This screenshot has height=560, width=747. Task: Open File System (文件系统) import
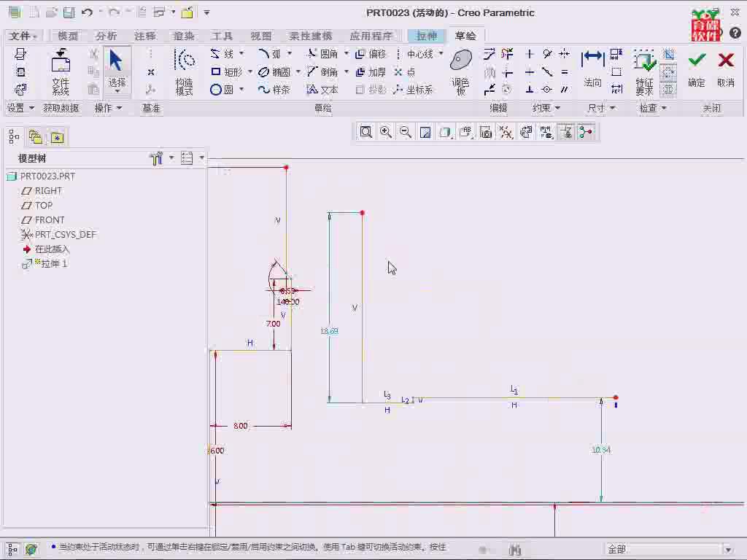(61, 71)
